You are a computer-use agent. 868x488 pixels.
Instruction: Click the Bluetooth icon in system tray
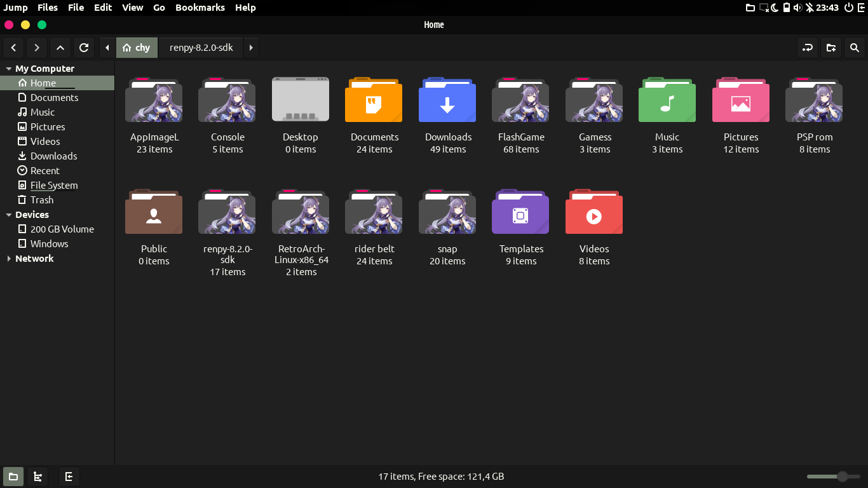[x=810, y=8]
